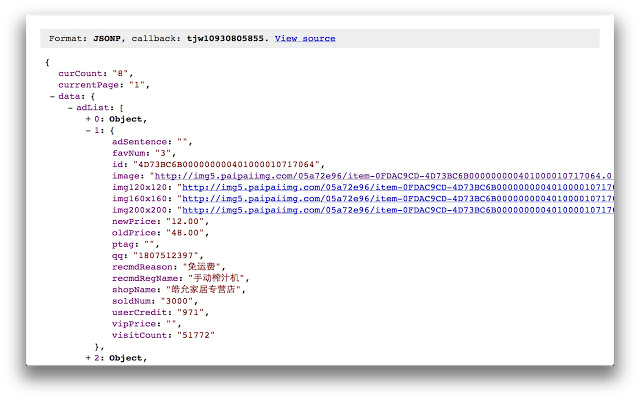The image size is (640, 400).
Task: Expand the 0: Object entry
Action: pos(88,119)
